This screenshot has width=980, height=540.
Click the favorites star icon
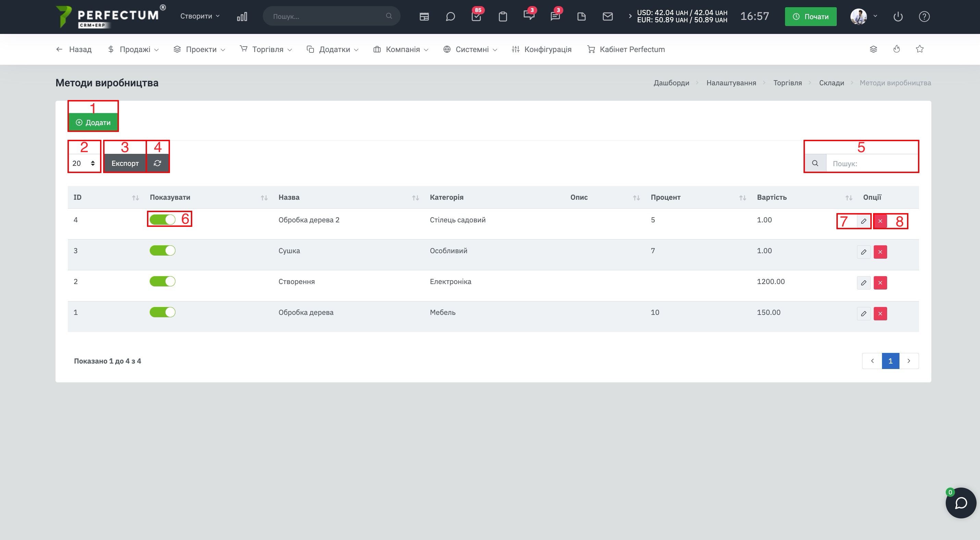pos(919,49)
